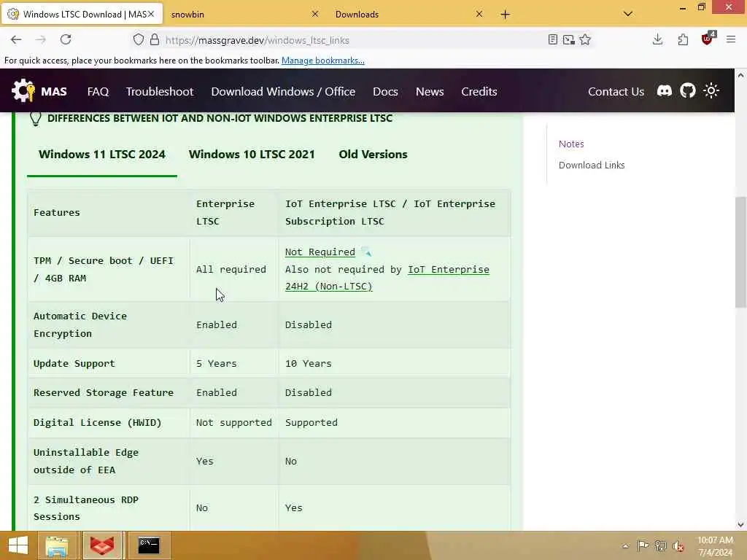Click "Reserved Storage Feature" row label
Image resolution: width=747 pixels, height=560 pixels.
[x=104, y=393]
